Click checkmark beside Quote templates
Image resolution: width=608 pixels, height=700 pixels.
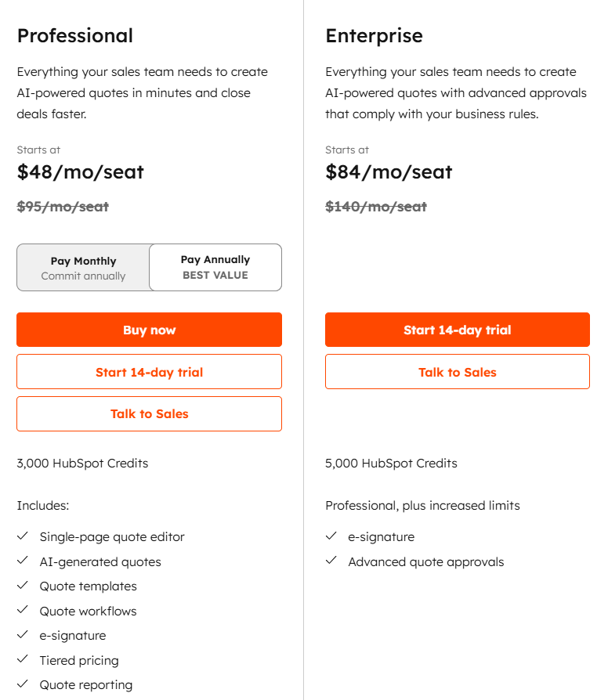23,585
